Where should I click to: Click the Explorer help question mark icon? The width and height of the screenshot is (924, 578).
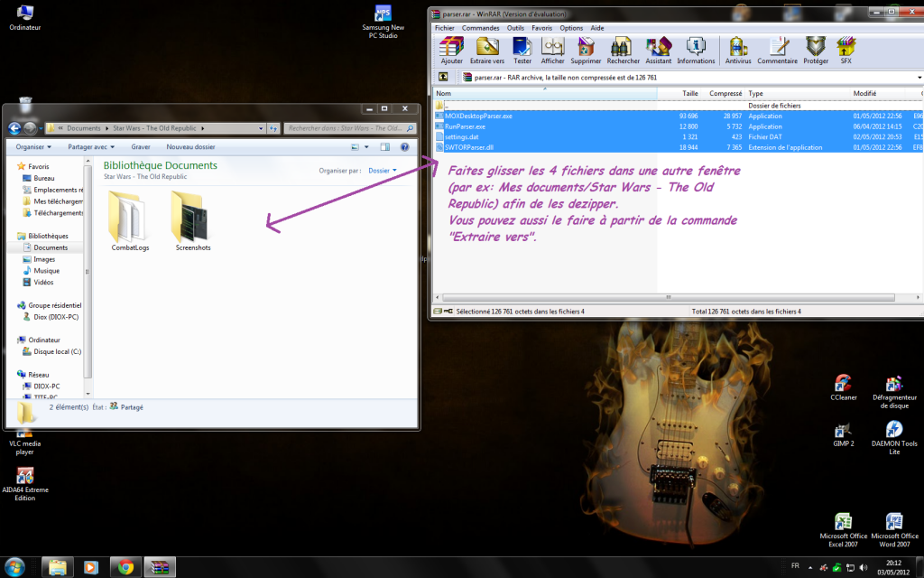pyautogui.click(x=405, y=147)
